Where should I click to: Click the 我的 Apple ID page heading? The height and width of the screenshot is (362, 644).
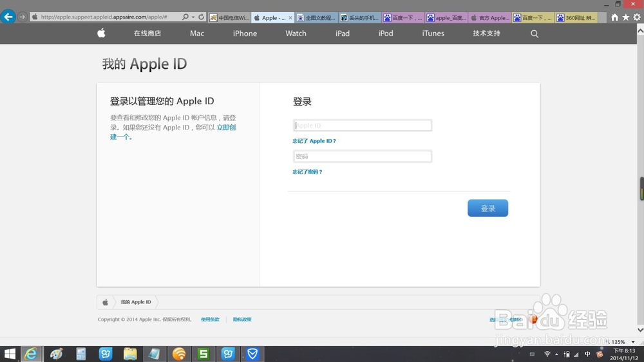[144, 64]
